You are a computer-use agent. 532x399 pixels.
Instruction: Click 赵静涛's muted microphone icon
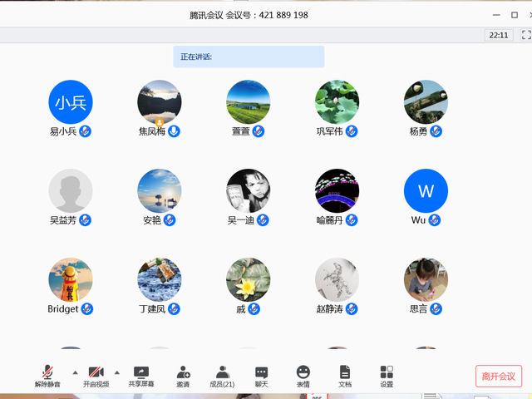[x=352, y=309]
